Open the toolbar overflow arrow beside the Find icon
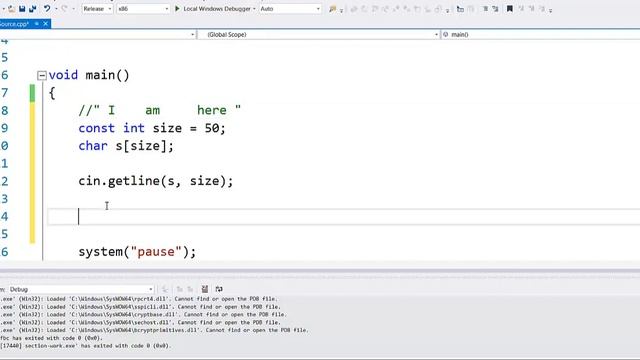 (342, 10)
